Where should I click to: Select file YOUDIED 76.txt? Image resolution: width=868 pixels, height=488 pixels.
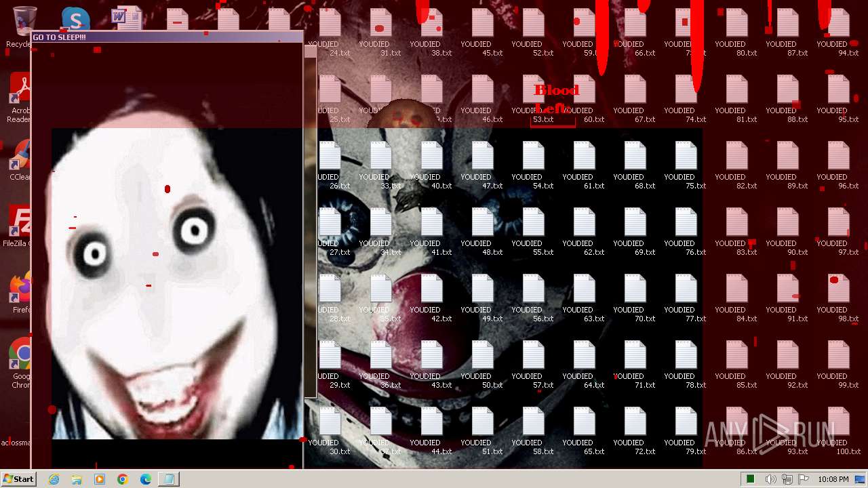click(686, 232)
